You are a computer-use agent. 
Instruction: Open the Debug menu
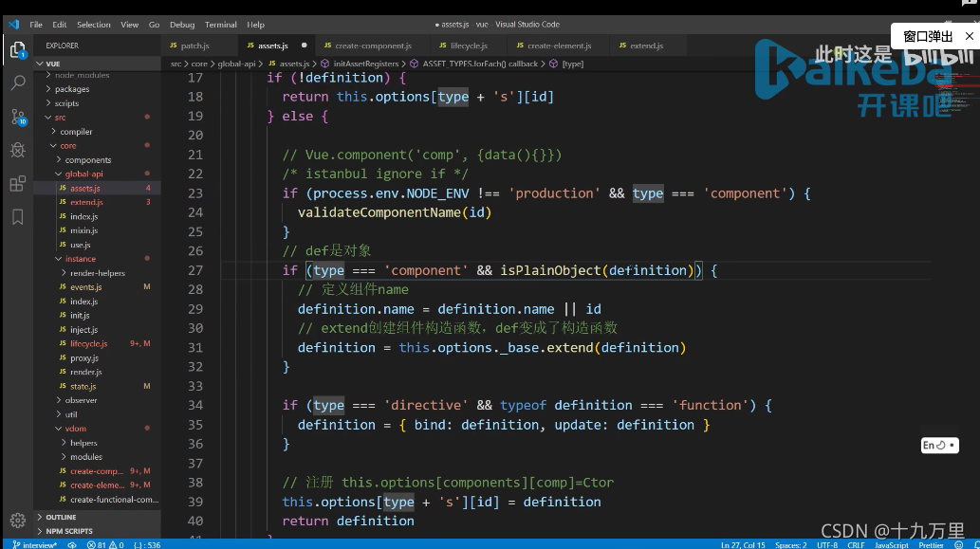click(182, 25)
